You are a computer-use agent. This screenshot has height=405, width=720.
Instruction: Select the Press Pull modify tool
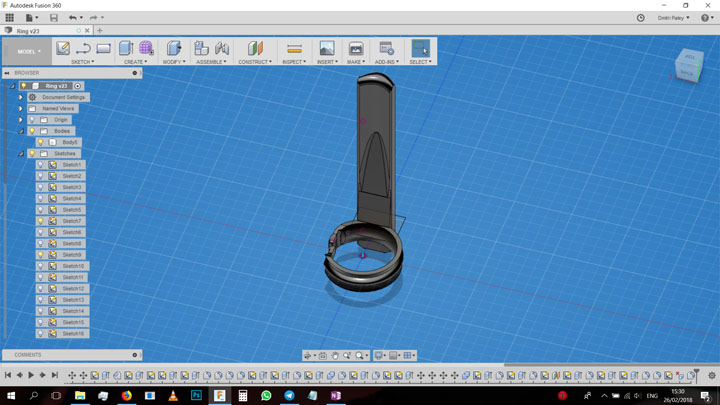click(174, 48)
